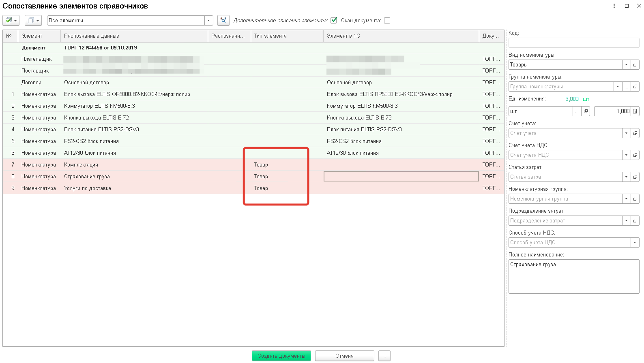
Task: Open the Номенклатурная группа value card icon
Action: pos(635,199)
